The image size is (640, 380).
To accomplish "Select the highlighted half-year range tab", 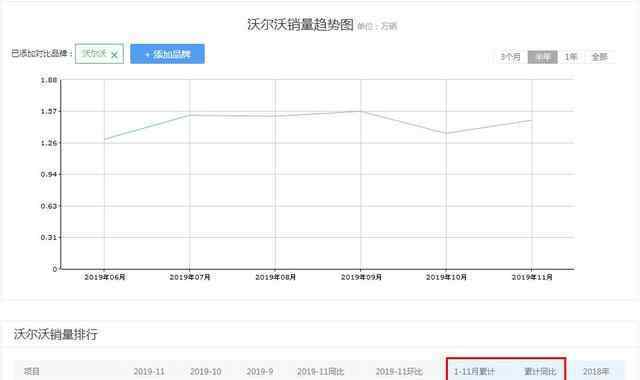I will [542, 57].
